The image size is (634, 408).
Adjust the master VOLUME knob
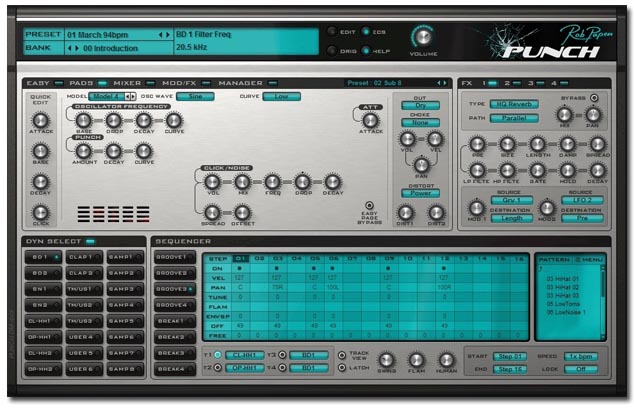coord(423,37)
